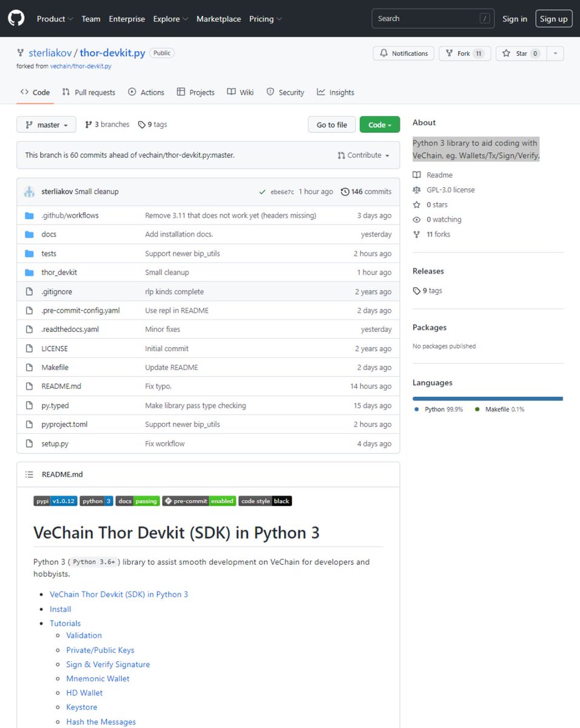The width and height of the screenshot is (580, 728).
Task: Click the thor_devkit folder icon
Action: [29, 272]
